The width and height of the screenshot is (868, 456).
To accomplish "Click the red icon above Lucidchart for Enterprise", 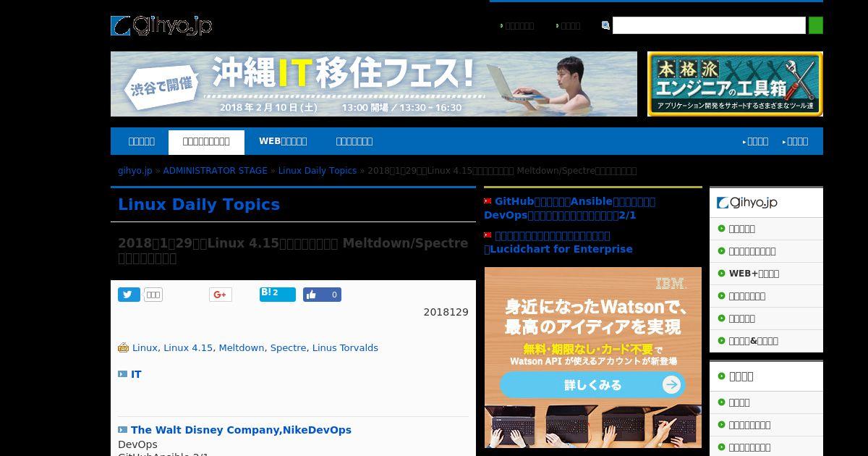I will pyautogui.click(x=488, y=235).
